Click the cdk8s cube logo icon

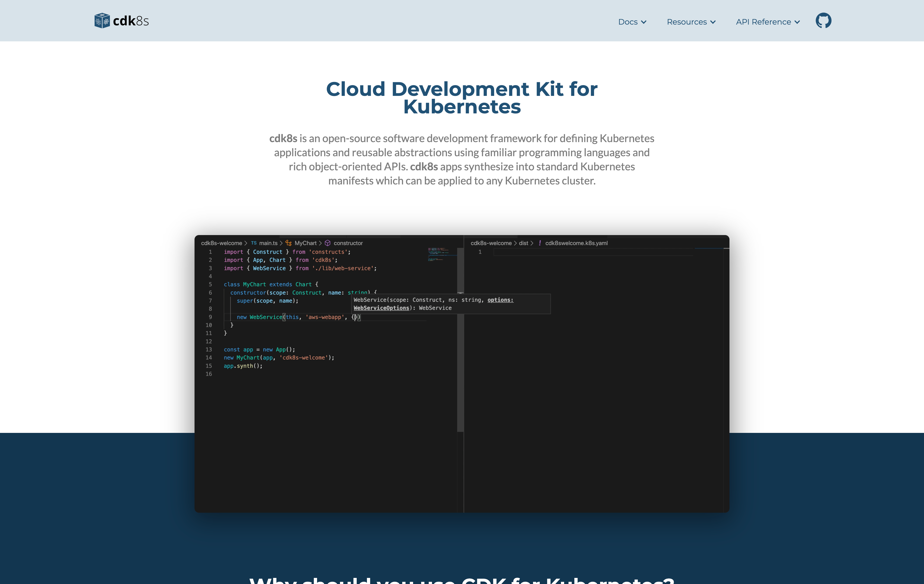[x=102, y=21]
